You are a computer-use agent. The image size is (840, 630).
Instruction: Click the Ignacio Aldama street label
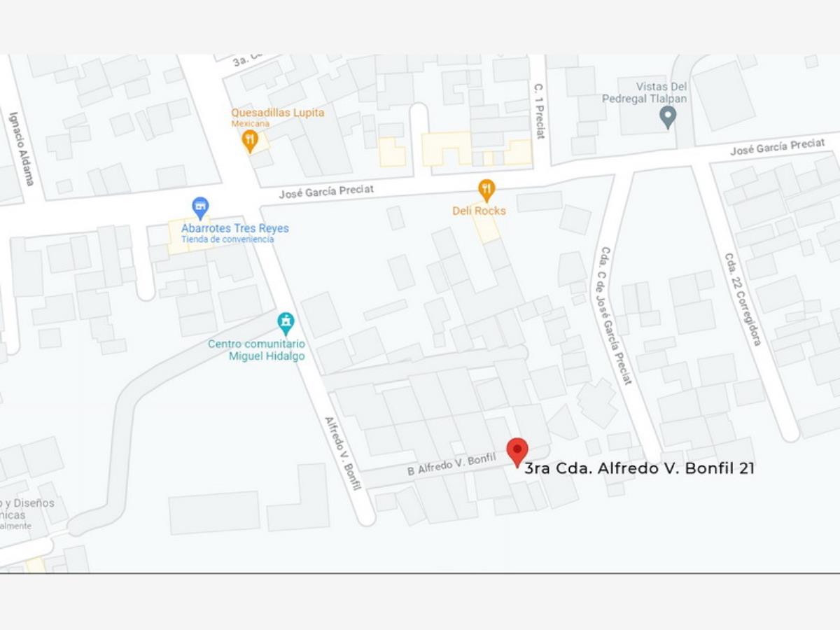21,148
